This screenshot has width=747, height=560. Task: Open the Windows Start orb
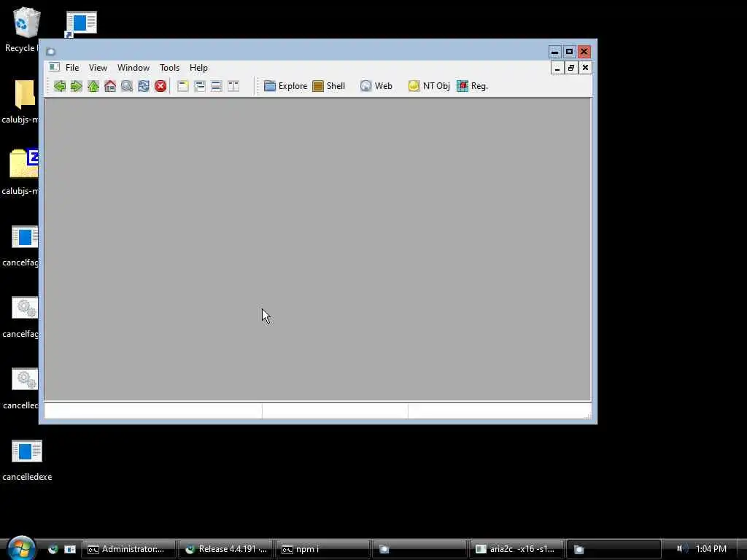click(21, 548)
